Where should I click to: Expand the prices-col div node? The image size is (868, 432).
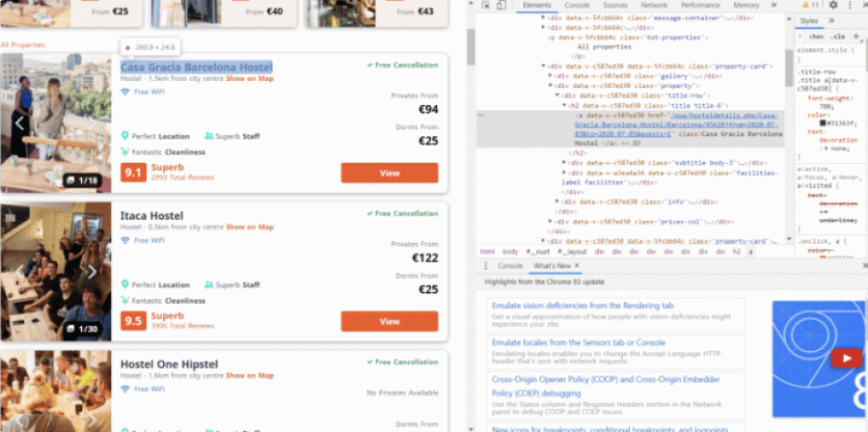pos(551,221)
